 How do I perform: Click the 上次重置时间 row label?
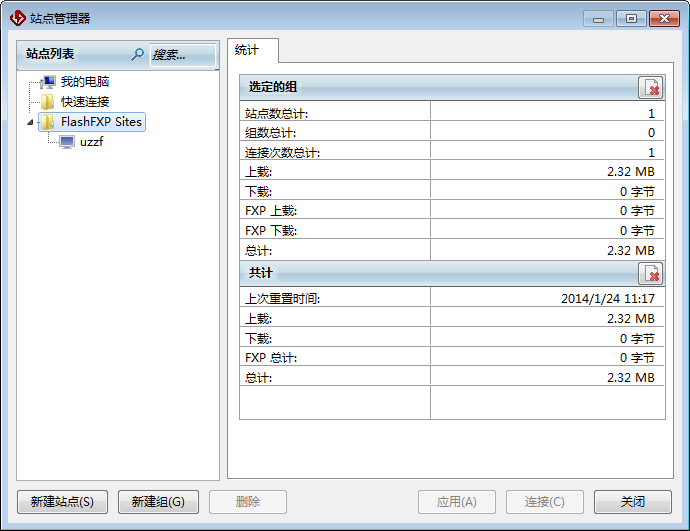point(283,299)
